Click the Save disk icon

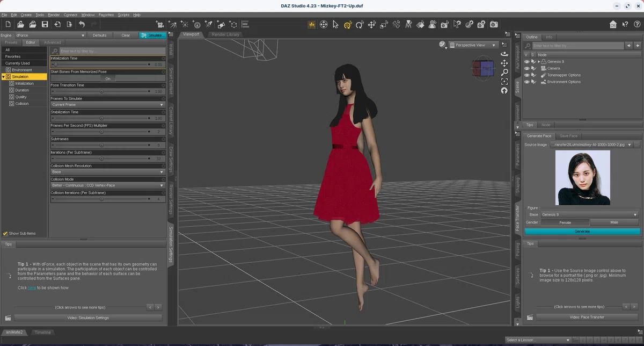coord(45,24)
